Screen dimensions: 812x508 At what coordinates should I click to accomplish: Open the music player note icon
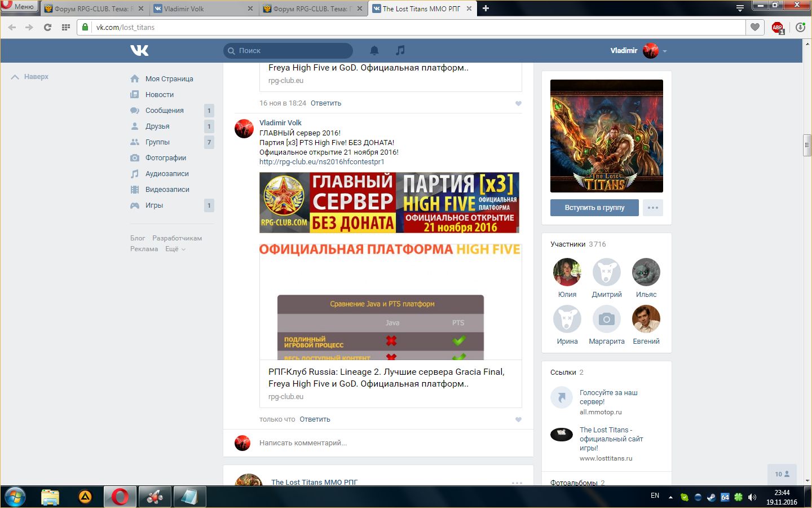tap(400, 50)
